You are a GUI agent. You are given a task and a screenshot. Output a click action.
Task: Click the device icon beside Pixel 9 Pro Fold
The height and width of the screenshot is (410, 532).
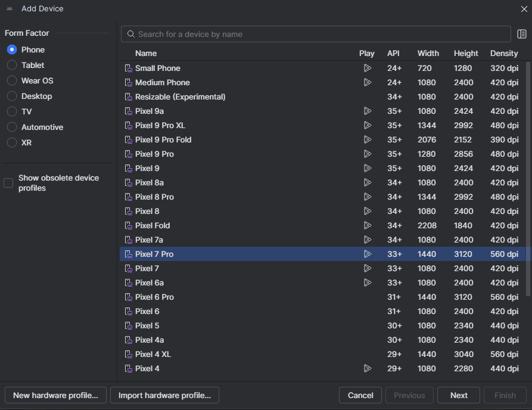128,139
